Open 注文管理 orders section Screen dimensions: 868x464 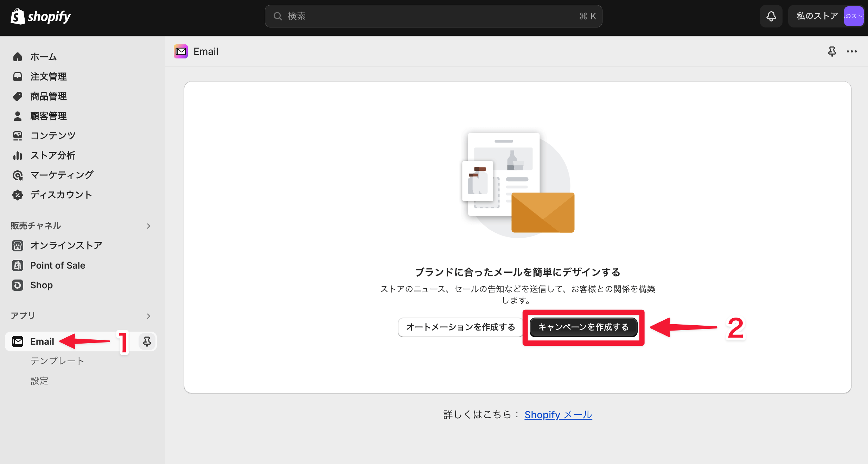pos(48,76)
